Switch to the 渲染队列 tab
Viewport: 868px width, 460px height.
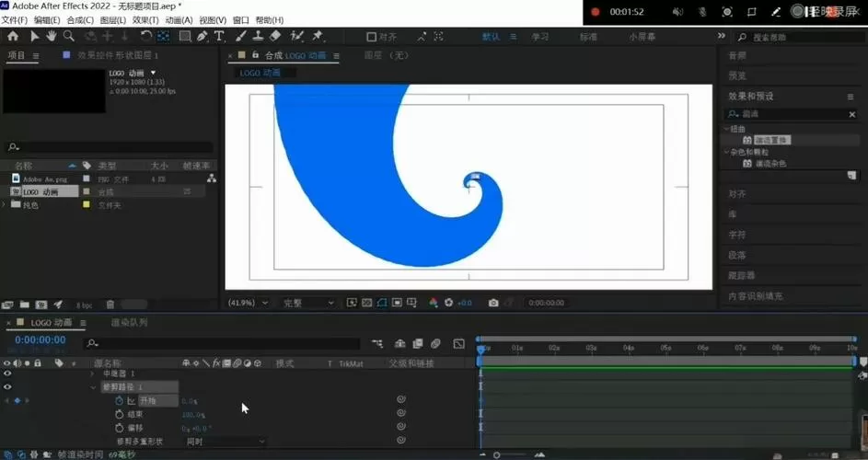click(129, 322)
